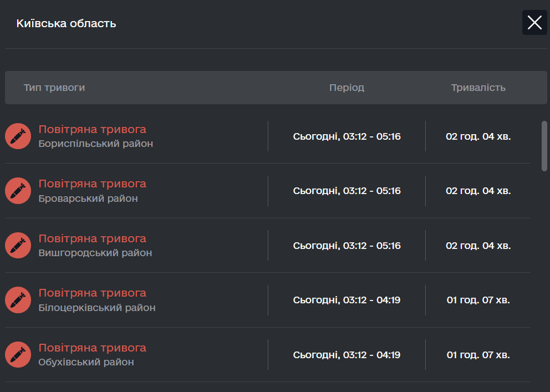Click the air alert icon for Бориспільський район
Screen dimensions: 550x392
point(18,136)
